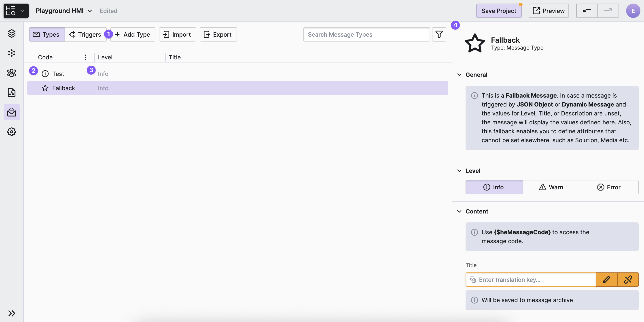Collapse the Content section

pos(459,211)
